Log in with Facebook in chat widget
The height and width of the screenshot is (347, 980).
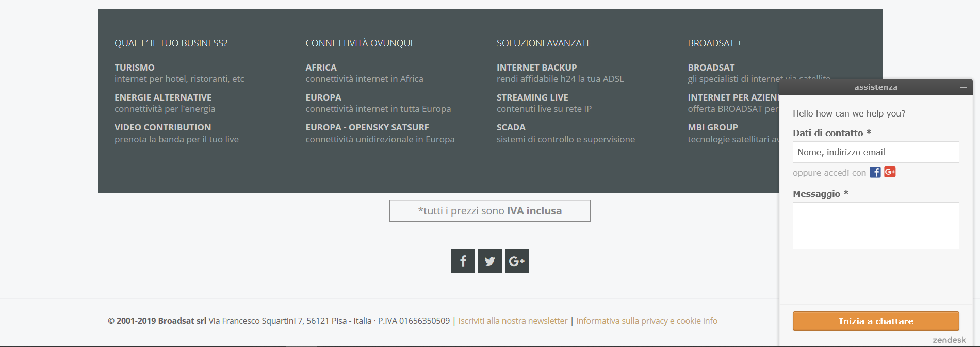(875, 172)
